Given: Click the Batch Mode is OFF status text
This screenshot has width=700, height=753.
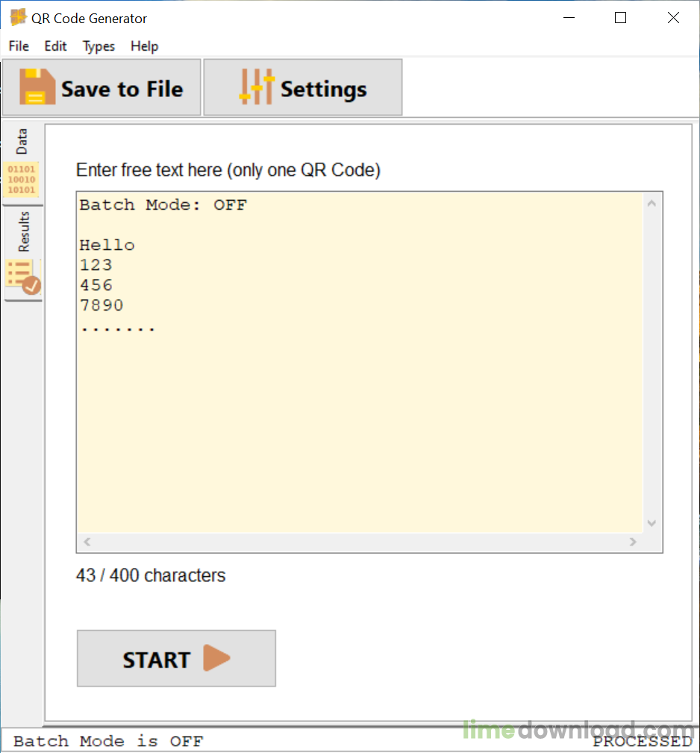Looking at the screenshot, I should tap(102, 740).
